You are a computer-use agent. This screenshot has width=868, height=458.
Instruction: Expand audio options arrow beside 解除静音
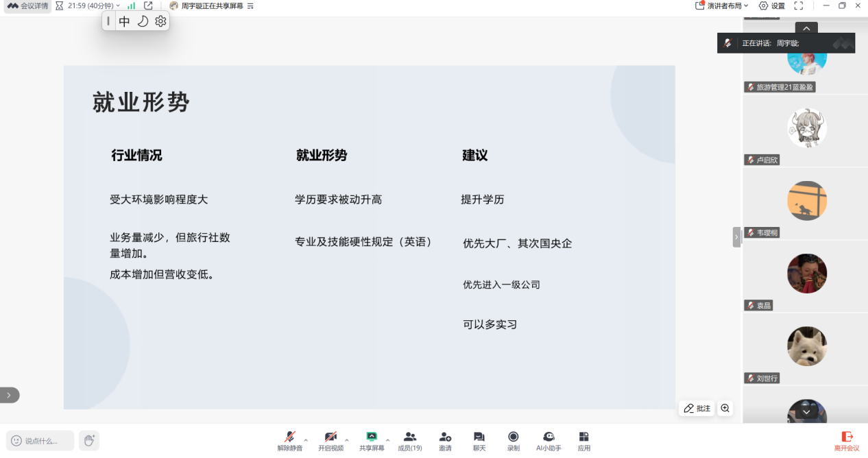tap(306, 439)
